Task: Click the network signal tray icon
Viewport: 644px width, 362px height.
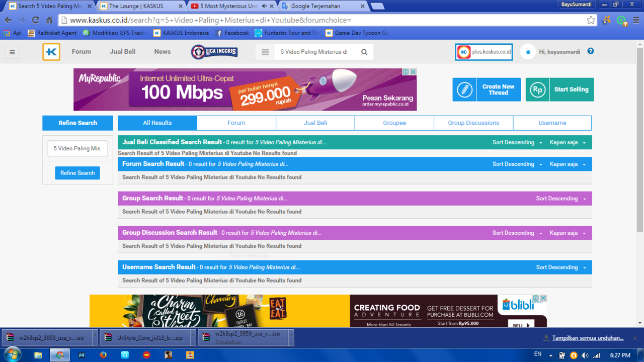Action: tap(597, 355)
